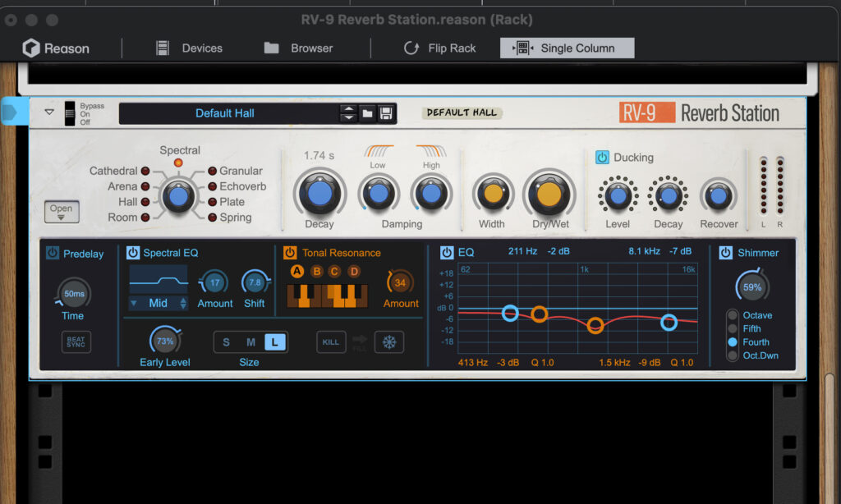Toggle the Shimmer power button
The height and width of the screenshot is (504, 841).
(726, 253)
